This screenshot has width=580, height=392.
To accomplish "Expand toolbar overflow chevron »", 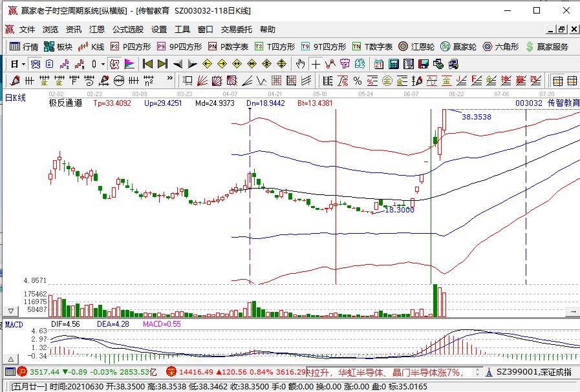I will click(x=170, y=78).
